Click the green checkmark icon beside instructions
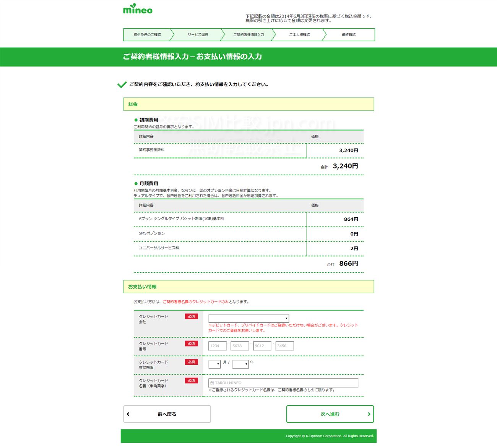This screenshot has width=497, height=448. click(122, 84)
